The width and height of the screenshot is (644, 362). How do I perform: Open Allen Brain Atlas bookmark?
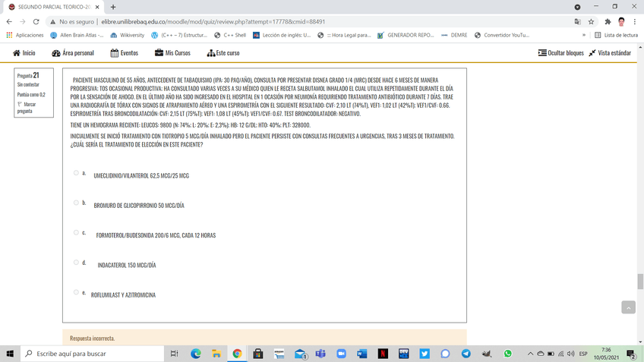click(x=77, y=36)
